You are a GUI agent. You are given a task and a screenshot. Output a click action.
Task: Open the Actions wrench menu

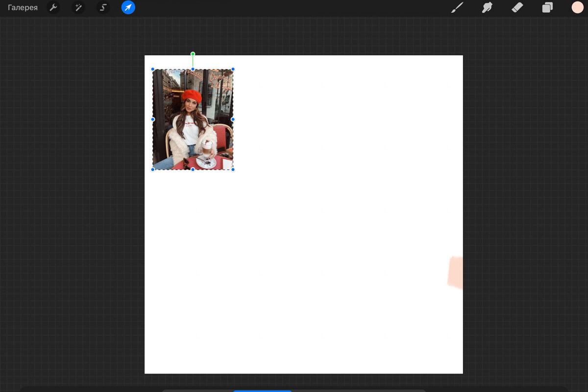(x=53, y=8)
